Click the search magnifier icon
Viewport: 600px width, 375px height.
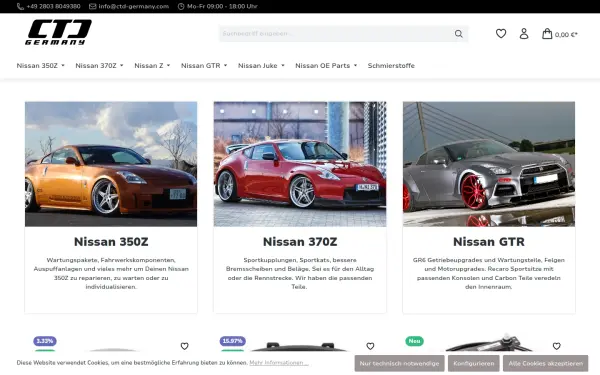[x=458, y=34]
